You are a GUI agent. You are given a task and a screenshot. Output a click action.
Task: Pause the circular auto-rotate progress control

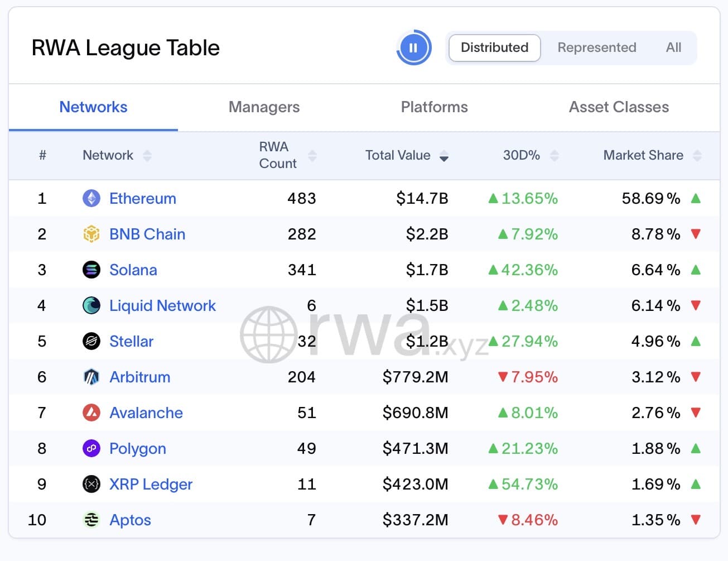(413, 48)
